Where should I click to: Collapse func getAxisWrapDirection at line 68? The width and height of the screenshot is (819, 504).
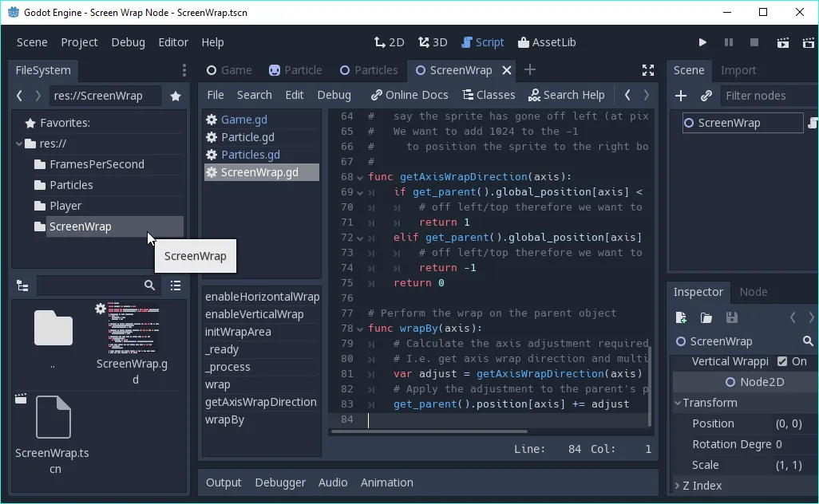click(360, 177)
